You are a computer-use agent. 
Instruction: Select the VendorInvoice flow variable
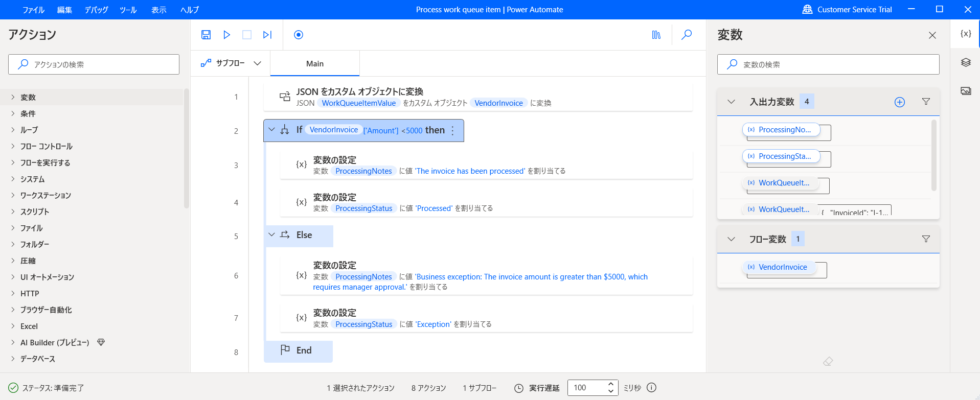[779, 267]
